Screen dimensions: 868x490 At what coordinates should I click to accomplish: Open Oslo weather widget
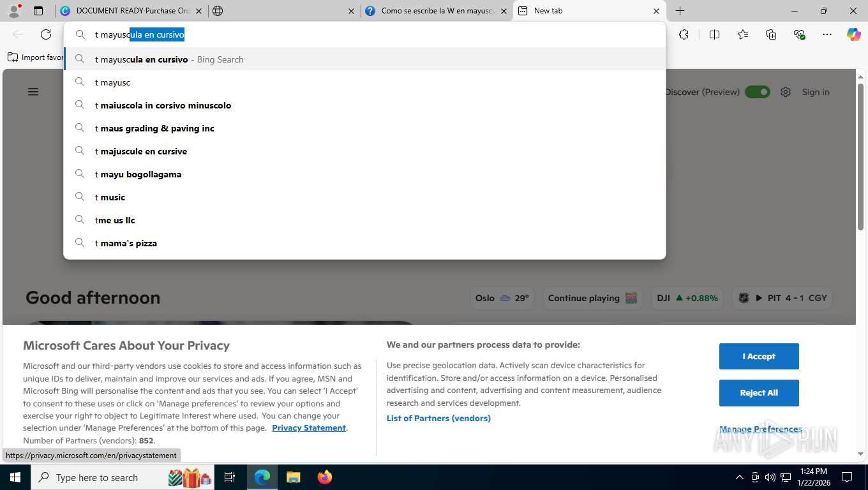pos(502,298)
